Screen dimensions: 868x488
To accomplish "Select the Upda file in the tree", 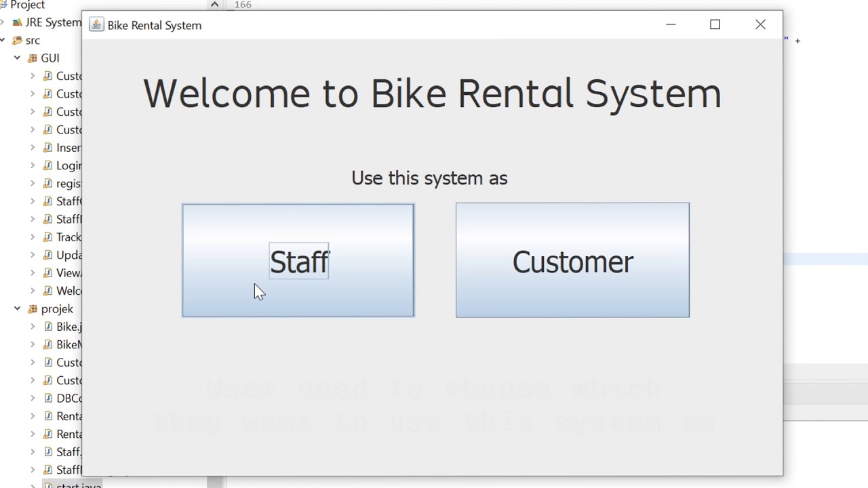I will click(68, 255).
